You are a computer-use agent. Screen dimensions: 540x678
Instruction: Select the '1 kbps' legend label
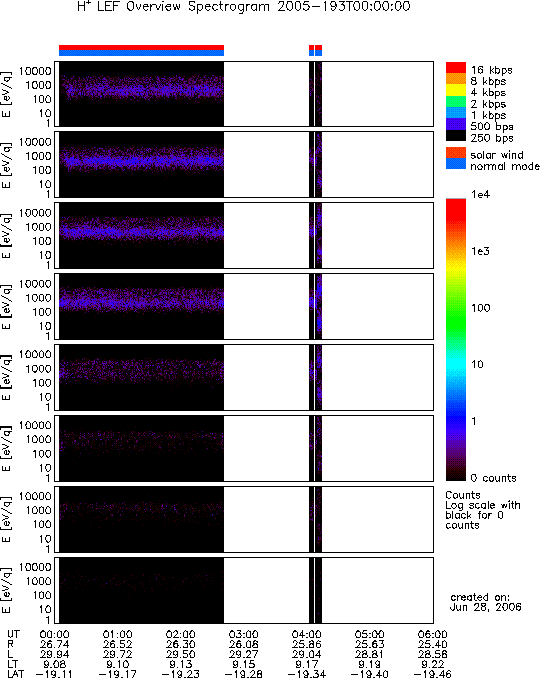(489, 115)
